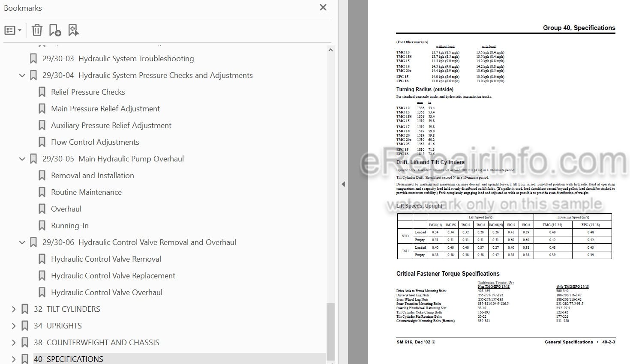Find the current bookmark
630x364 pixels.
pyautogui.click(x=73, y=30)
